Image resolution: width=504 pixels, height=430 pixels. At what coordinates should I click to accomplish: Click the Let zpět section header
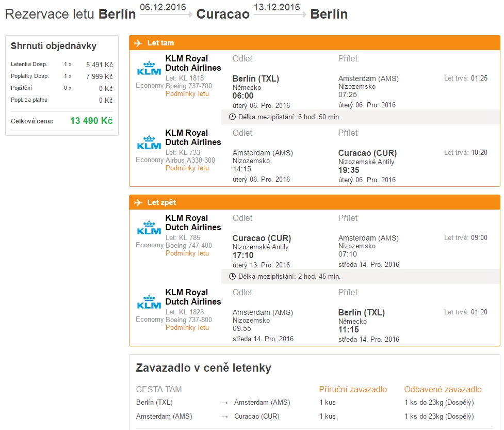(x=314, y=202)
